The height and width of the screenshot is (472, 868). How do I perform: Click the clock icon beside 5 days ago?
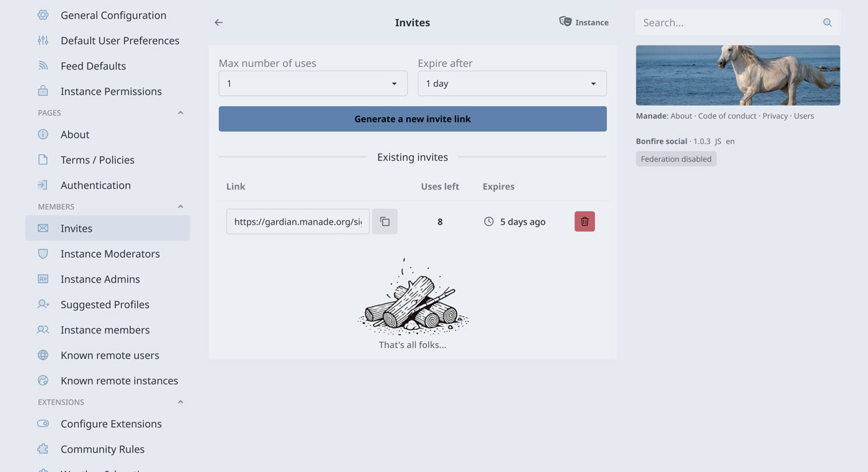pyautogui.click(x=488, y=221)
